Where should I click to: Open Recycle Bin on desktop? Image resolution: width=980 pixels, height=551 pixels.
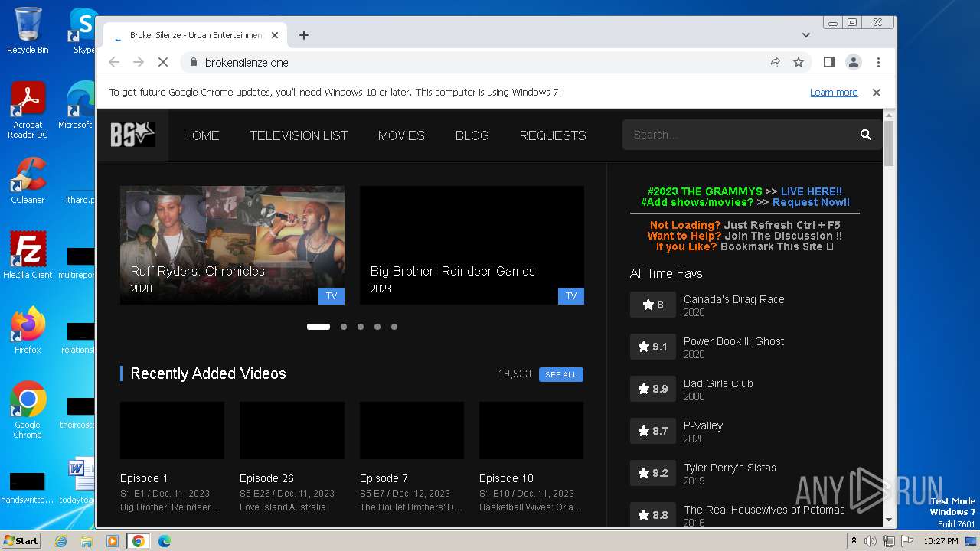(28, 31)
